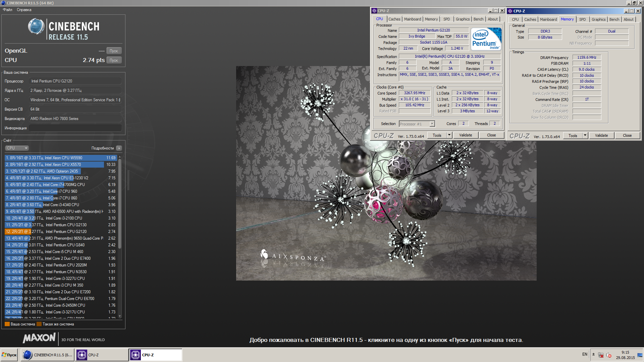Open SPD tab in right CPU-Z window
Viewport: 644px width, 362px height.
coord(582,19)
